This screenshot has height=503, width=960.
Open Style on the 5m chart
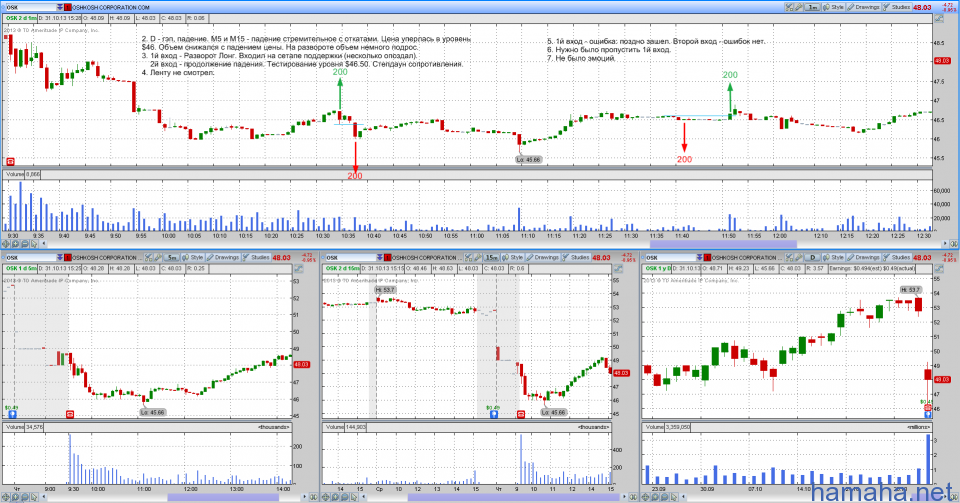(x=192, y=258)
